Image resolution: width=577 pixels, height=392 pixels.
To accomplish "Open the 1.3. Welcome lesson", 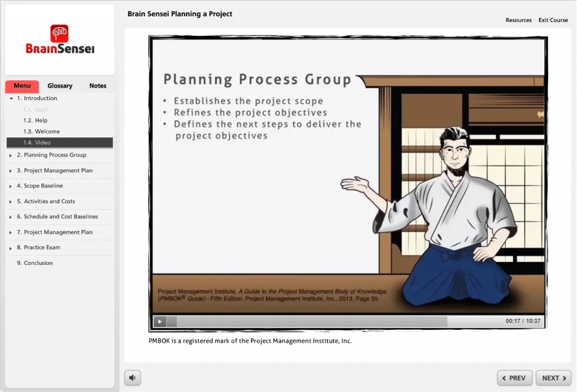I will pos(41,132).
